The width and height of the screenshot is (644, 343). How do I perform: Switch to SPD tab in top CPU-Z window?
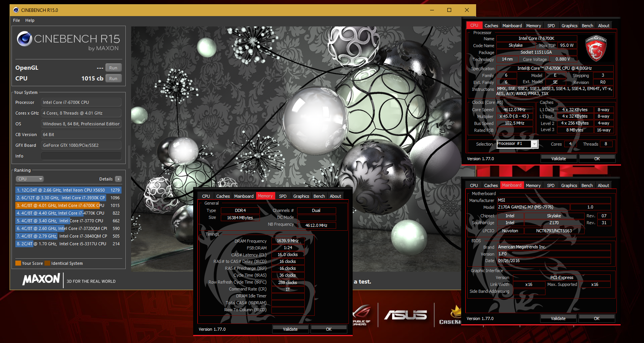(x=551, y=26)
